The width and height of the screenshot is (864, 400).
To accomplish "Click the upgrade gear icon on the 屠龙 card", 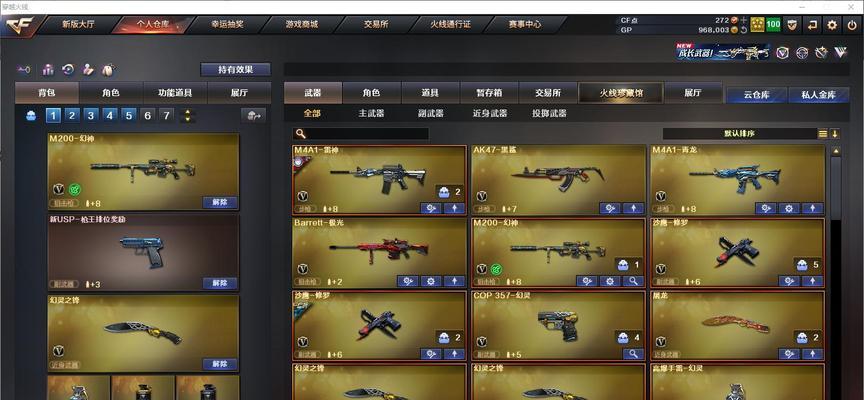I will click(789, 354).
